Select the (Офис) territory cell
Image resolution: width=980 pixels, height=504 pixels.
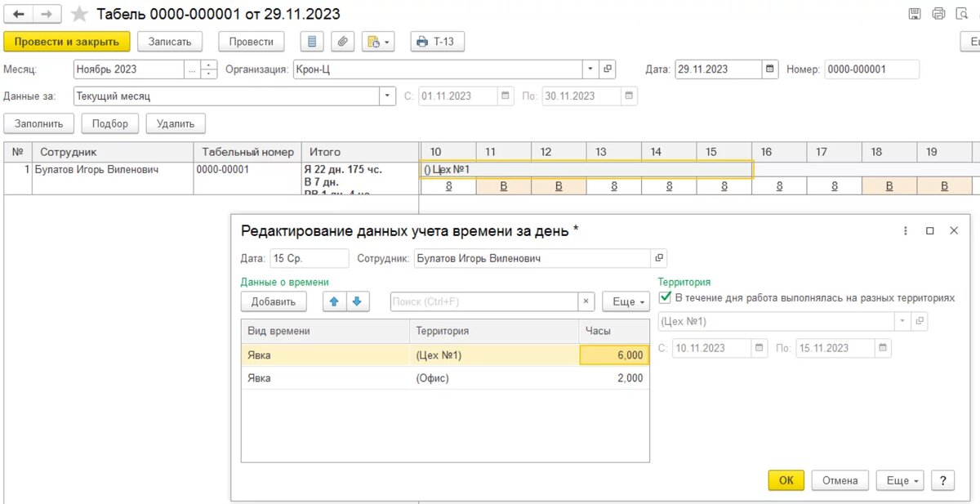[x=494, y=378]
